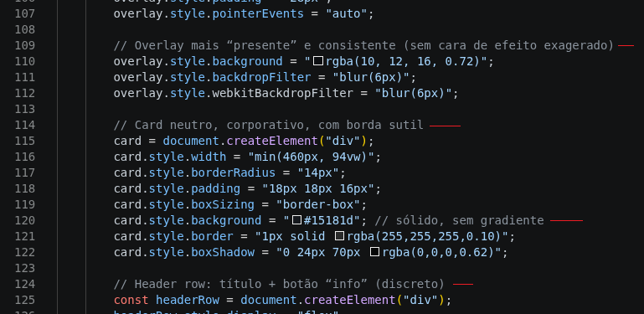Click boxSizing on line 119

[x=223, y=204]
